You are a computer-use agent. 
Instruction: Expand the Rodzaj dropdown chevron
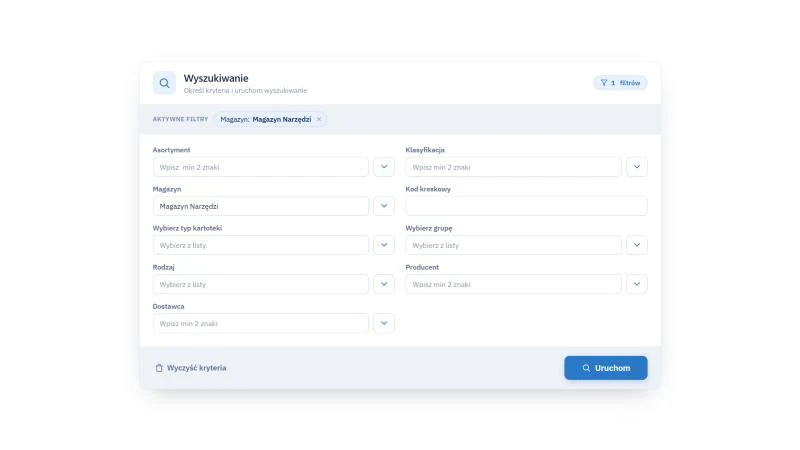click(x=384, y=284)
